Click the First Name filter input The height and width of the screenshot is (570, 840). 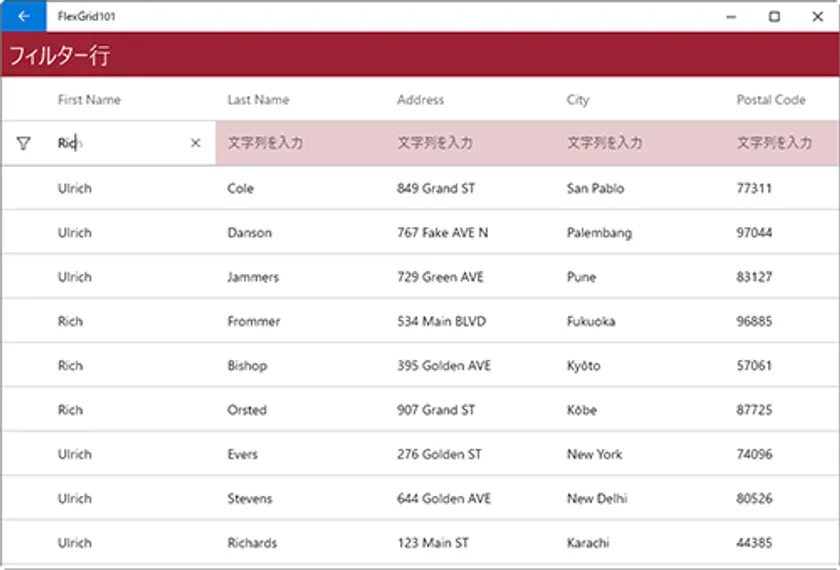pyautogui.click(x=120, y=144)
